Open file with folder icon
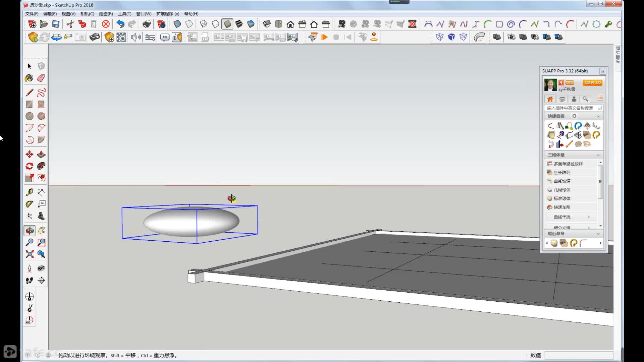This screenshot has width=644, height=362. 44,24
